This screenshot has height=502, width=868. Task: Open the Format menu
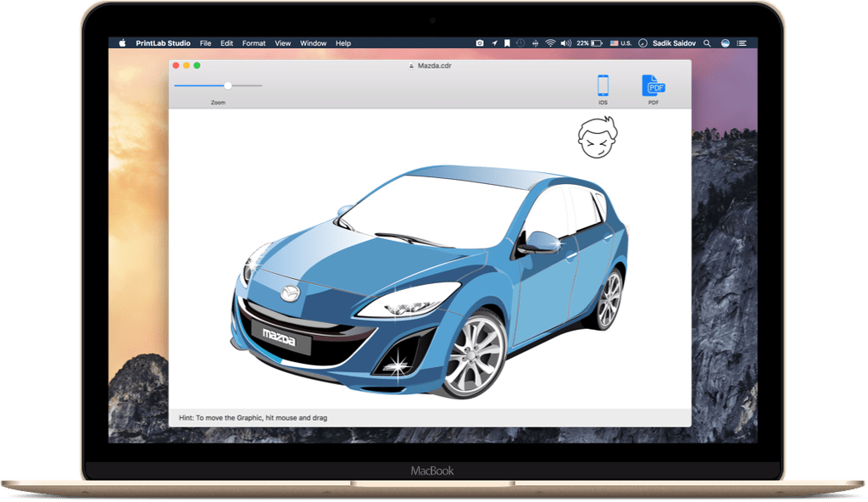tap(253, 43)
